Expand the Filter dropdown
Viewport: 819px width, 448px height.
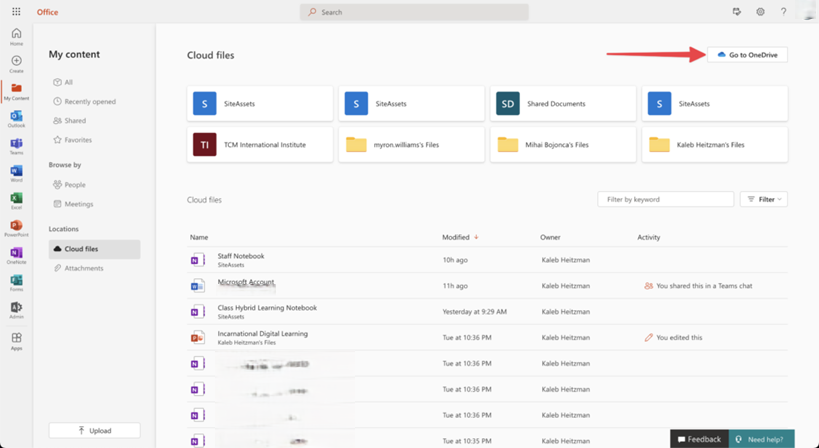[763, 199]
